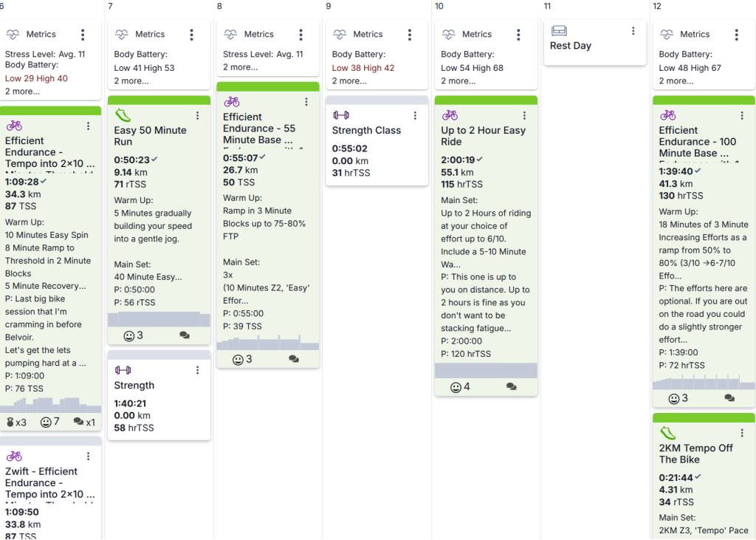Open the day 7 Metrics options menu
This screenshot has width=756, height=540.
point(191,34)
